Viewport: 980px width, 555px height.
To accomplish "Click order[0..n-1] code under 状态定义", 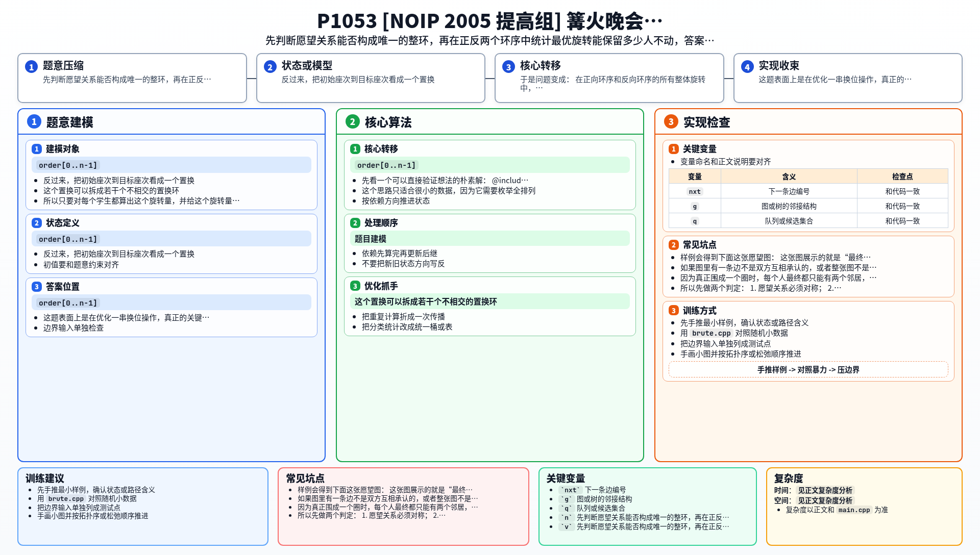I will [68, 239].
